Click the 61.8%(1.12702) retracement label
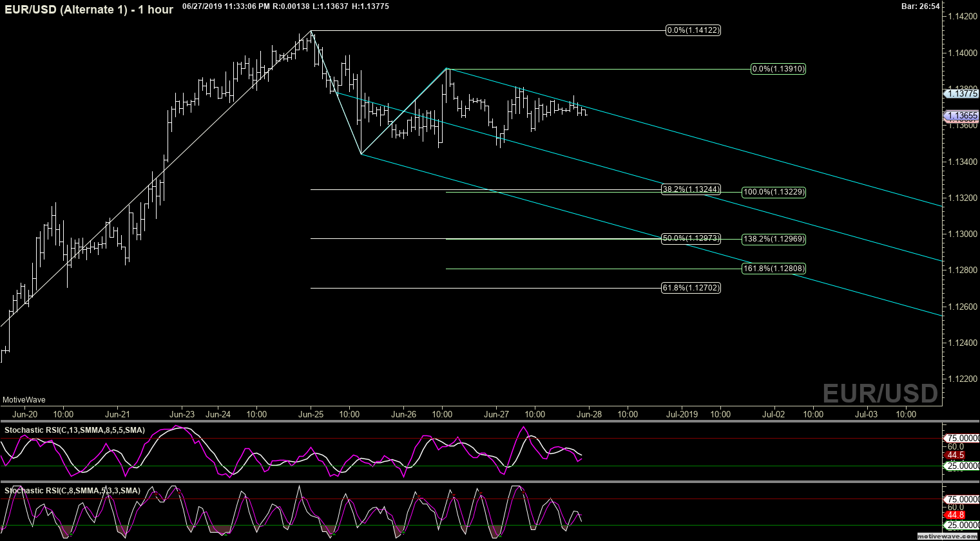This screenshot has width=980, height=541. [x=691, y=288]
